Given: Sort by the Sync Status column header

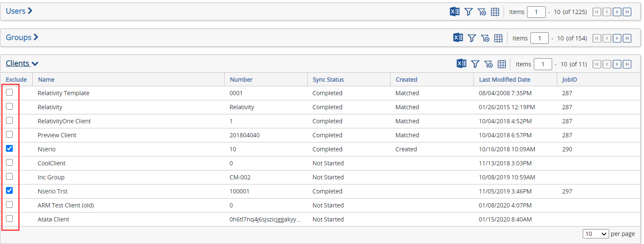Looking at the screenshot, I should tap(328, 79).
